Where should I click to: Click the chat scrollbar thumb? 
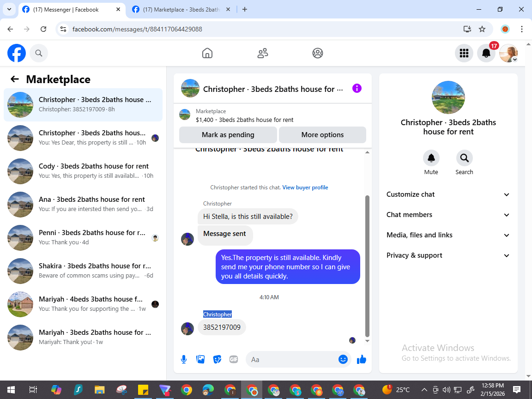tap(367, 266)
